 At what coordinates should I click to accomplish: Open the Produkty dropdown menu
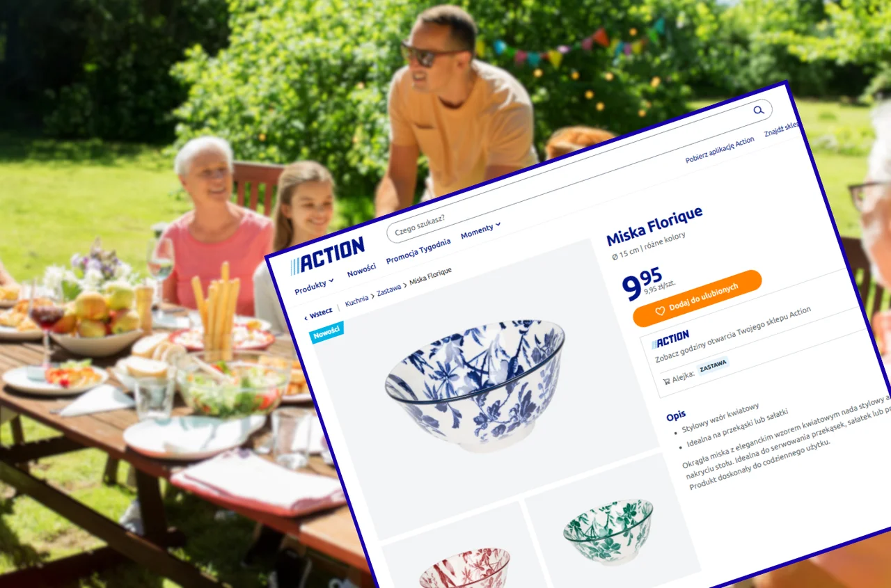tap(314, 286)
